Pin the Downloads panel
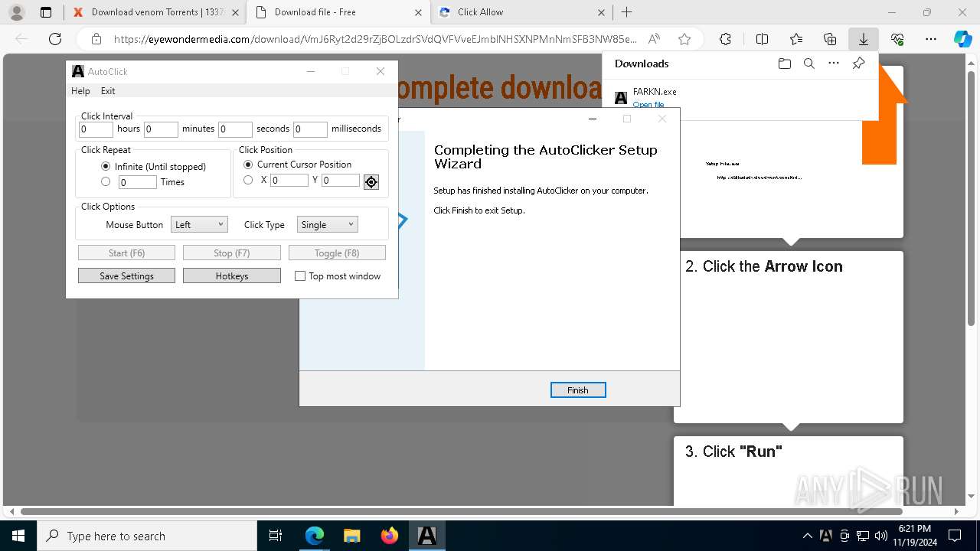Screen dimensions: 980x551 [x=858, y=64]
